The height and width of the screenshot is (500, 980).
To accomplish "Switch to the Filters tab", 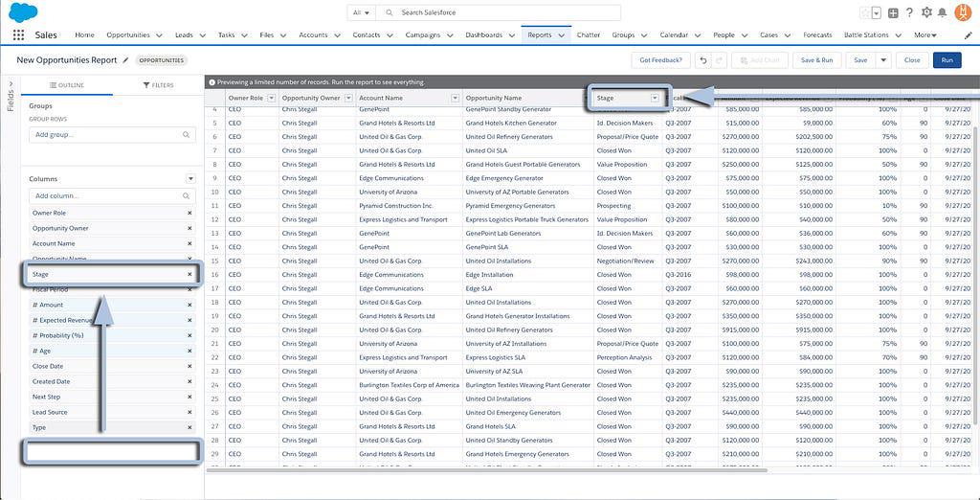I will [158, 85].
